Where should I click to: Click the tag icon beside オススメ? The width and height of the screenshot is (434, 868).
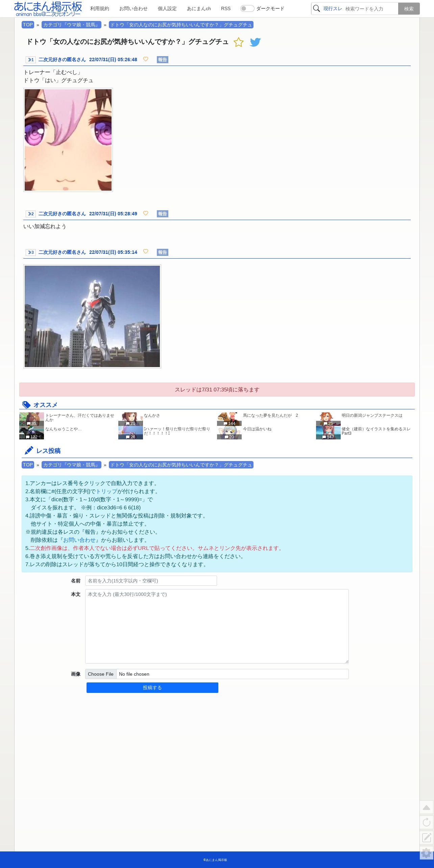(26, 405)
